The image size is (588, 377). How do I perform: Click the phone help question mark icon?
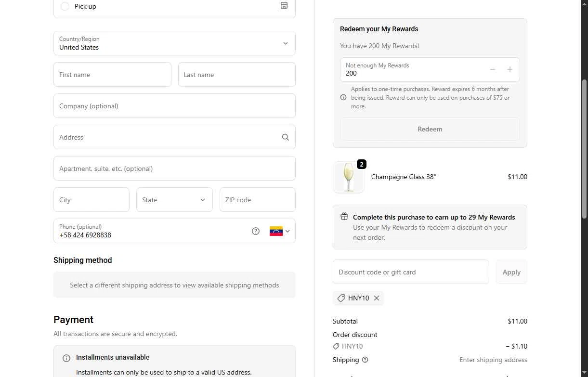(x=256, y=231)
